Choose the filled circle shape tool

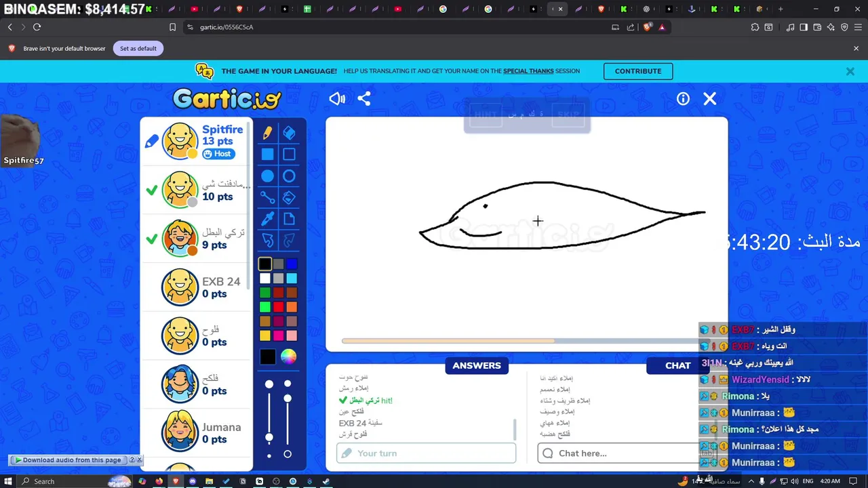(x=268, y=176)
